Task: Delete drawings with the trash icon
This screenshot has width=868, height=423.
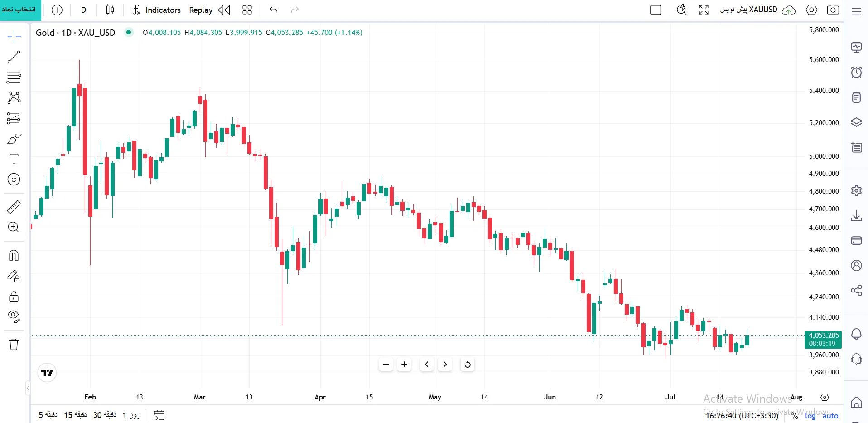Action: pyautogui.click(x=14, y=344)
